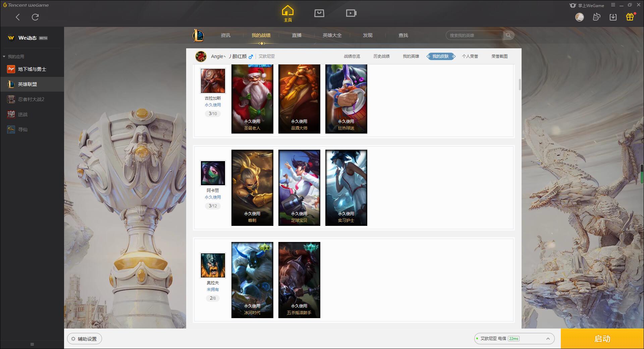Click the 搜索我的英雄 search field
Screen dimensions: 644x349
pos(475,35)
